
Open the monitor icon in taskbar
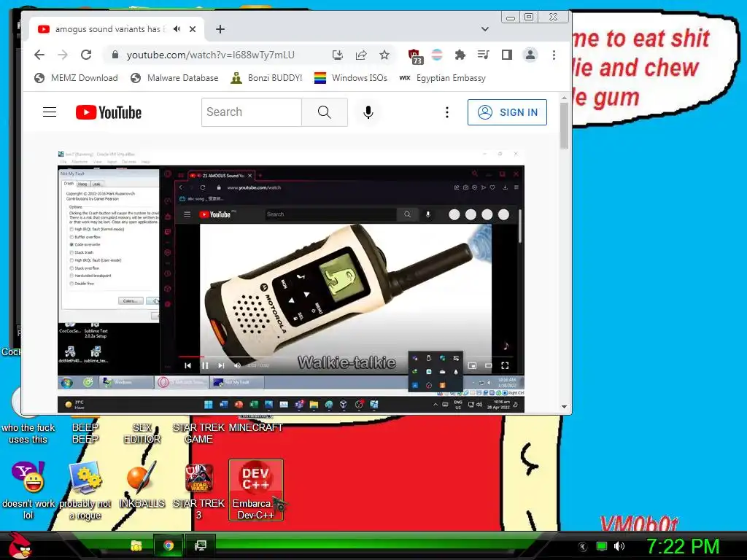coord(201,545)
